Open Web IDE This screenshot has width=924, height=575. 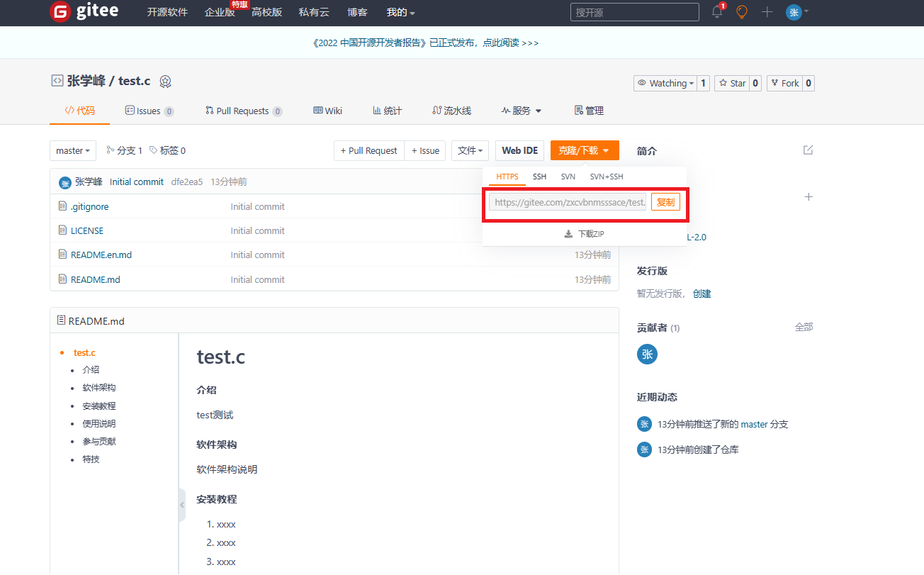(x=520, y=150)
